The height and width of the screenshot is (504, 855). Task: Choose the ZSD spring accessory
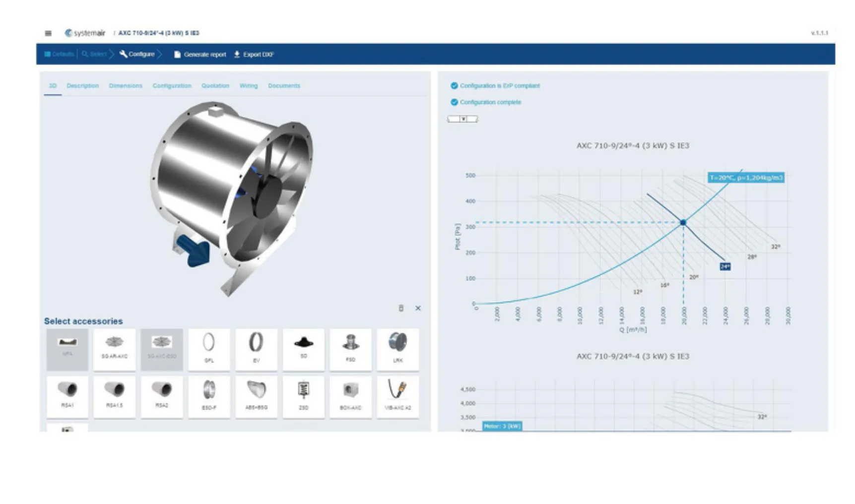point(303,396)
